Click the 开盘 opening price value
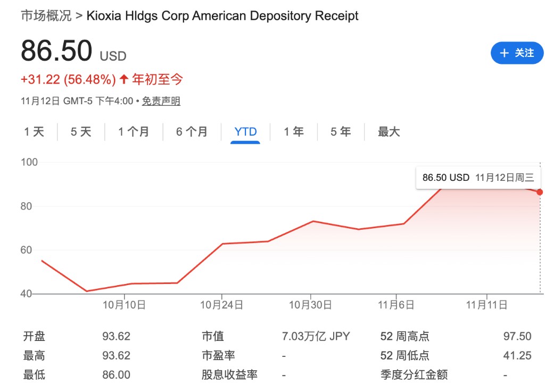 116,337
